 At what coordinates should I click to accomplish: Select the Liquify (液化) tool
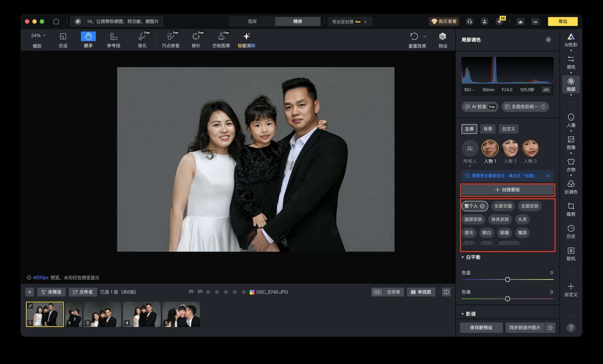point(142,40)
